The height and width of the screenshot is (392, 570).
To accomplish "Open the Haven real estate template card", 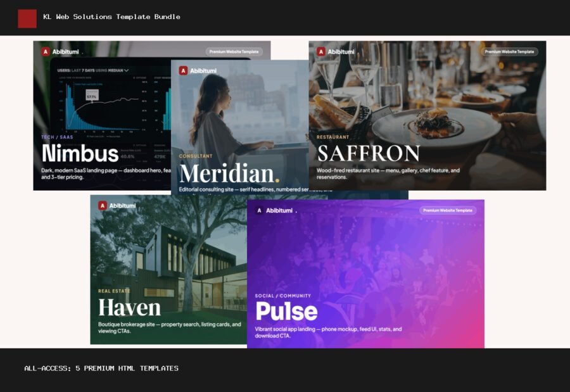I will pos(168,269).
